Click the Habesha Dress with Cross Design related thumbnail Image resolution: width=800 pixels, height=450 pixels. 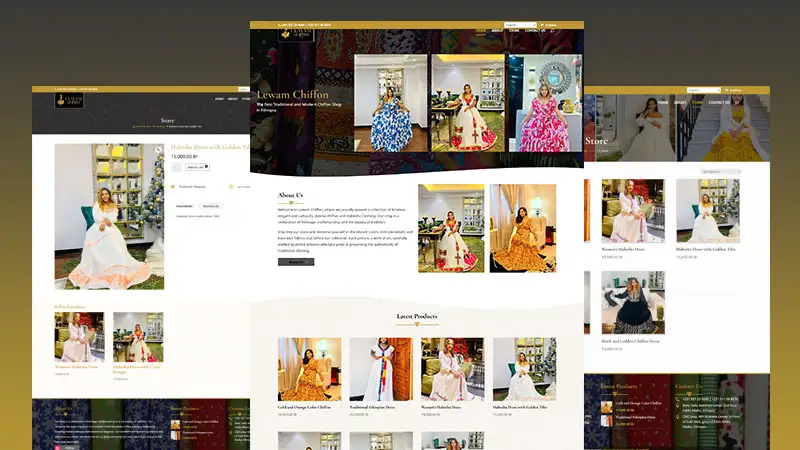click(x=138, y=337)
